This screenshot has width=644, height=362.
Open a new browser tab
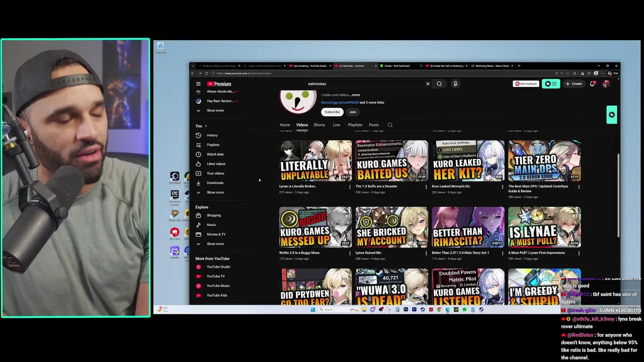tap(519, 66)
